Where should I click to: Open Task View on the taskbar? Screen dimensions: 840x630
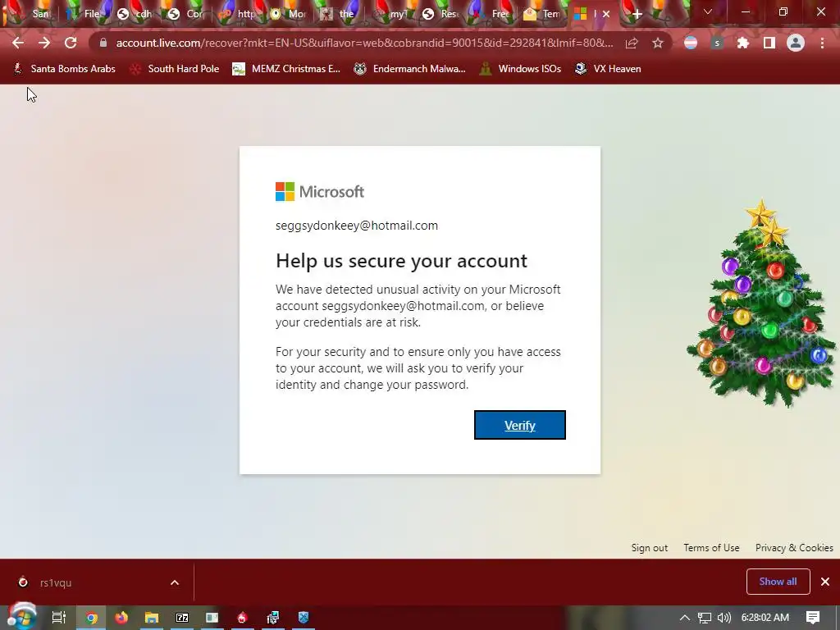[x=58, y=618]
